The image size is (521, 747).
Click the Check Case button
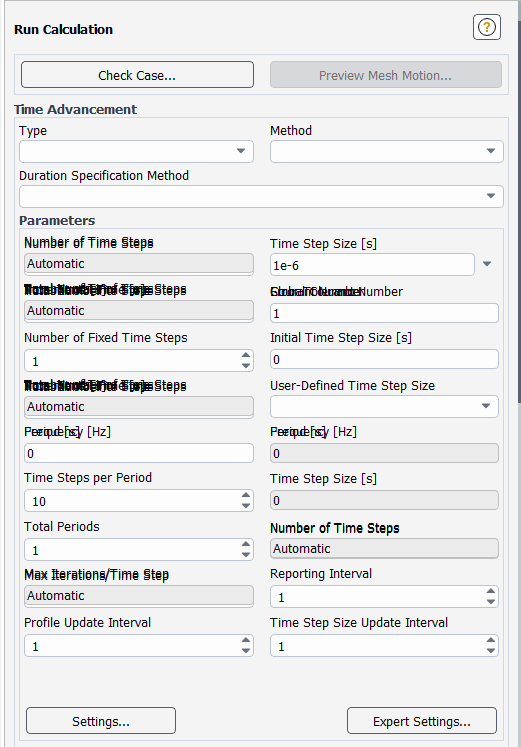pos(137,75)
